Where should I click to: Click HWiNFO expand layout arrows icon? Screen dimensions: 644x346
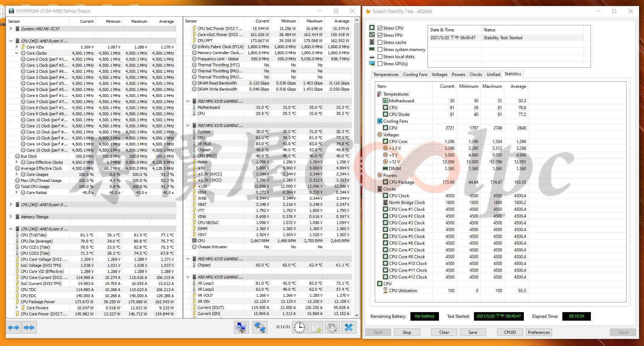coord(14,327)
